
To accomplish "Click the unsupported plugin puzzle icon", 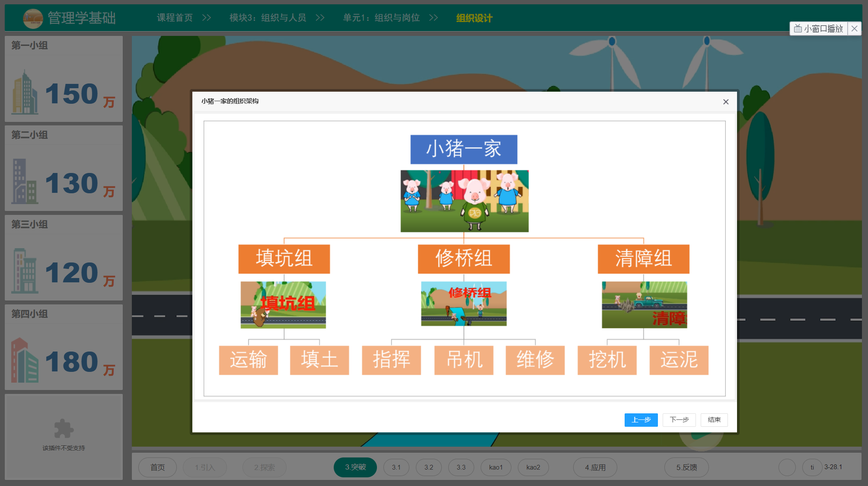I will tap(64, 428).
